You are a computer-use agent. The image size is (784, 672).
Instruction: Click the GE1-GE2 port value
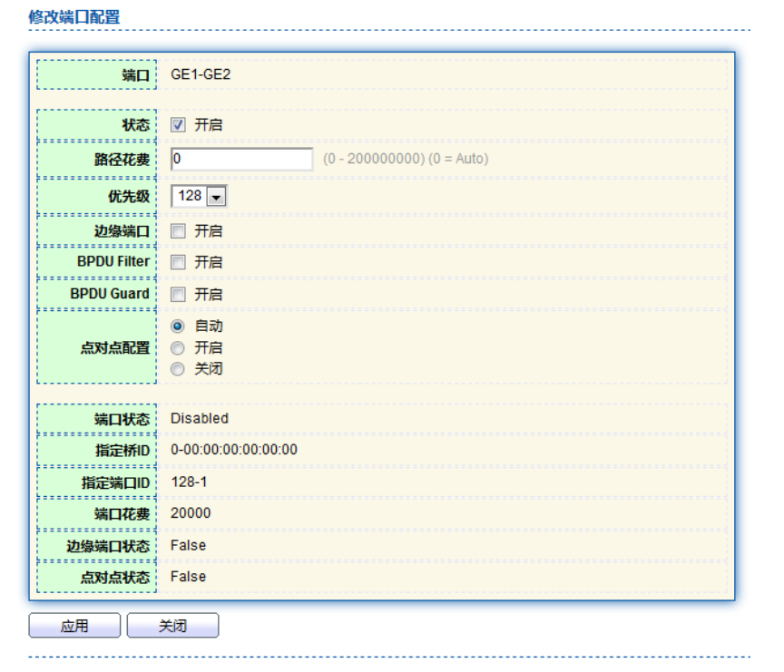click(201, 74)
